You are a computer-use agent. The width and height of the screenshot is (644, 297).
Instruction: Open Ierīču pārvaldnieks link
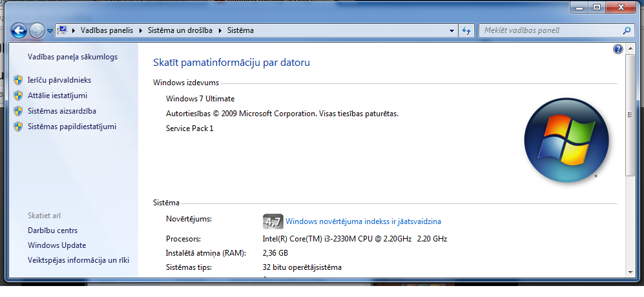click(x=59, y=80)
